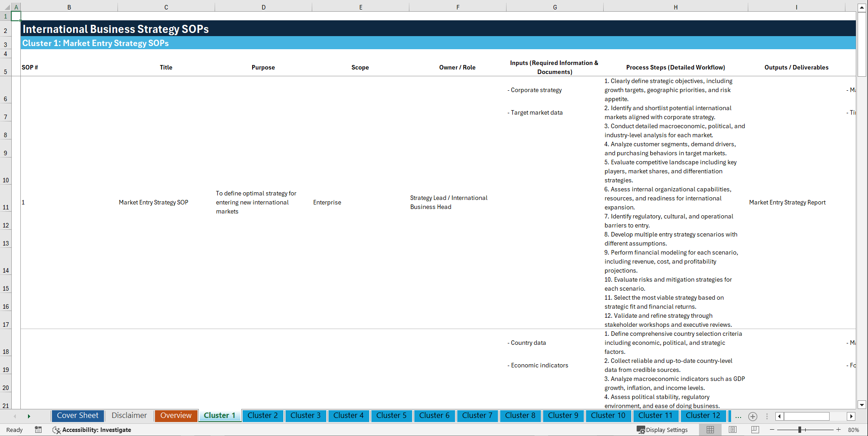The height and width of the screenshot is (436, 868).
Task: Zoom out using the minus icon
Action: pos(772,430)
